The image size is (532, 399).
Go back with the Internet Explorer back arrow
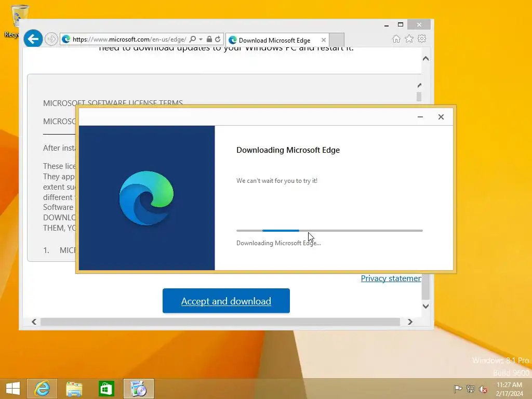[x=33, y=39]
